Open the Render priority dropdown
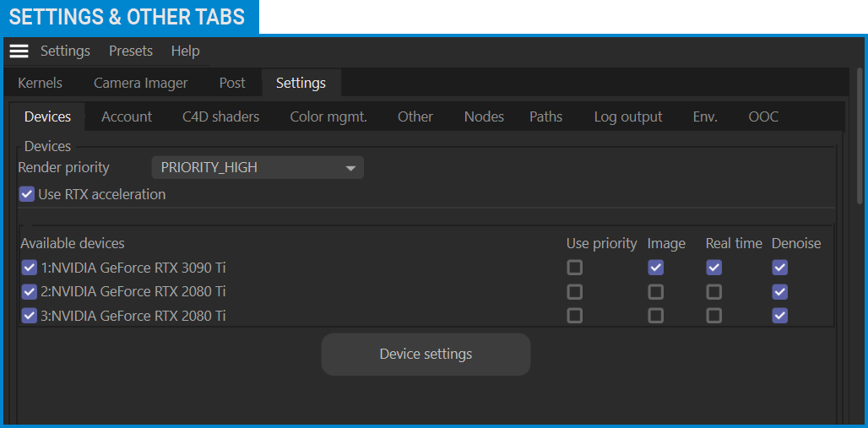This screenshot has height=428, width=868. (258, 167)
